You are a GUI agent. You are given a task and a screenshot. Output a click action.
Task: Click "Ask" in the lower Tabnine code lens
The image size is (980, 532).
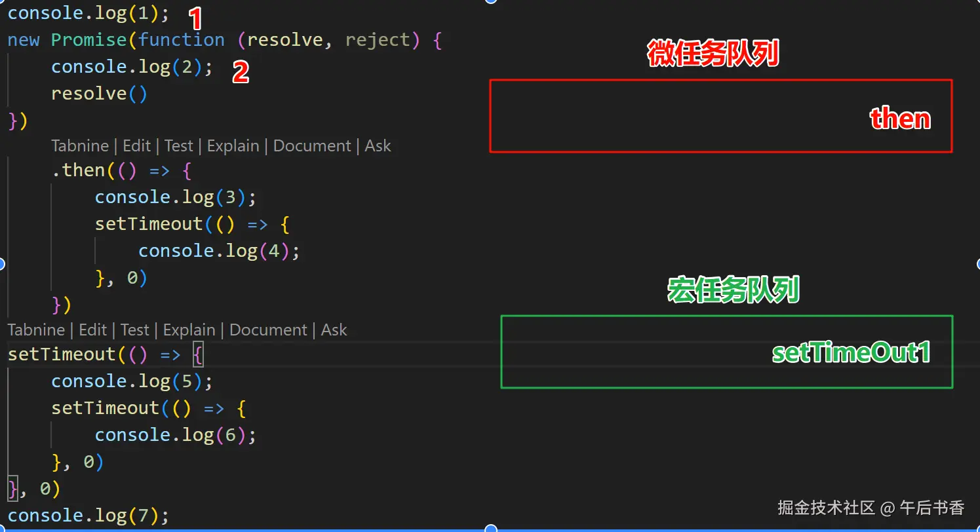334,330
